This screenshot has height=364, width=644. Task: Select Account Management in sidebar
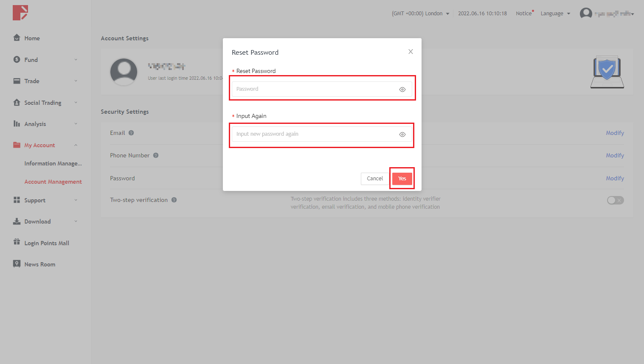(x=53, y=182)
